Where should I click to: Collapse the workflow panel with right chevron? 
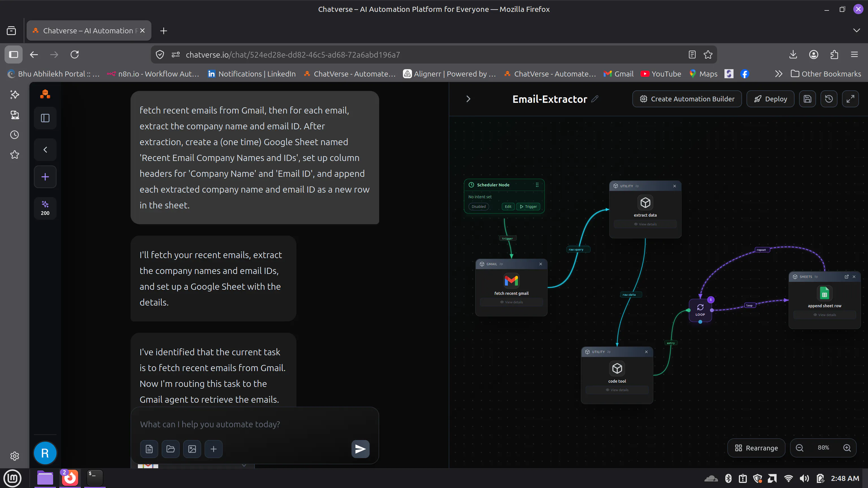coord(468,99)
